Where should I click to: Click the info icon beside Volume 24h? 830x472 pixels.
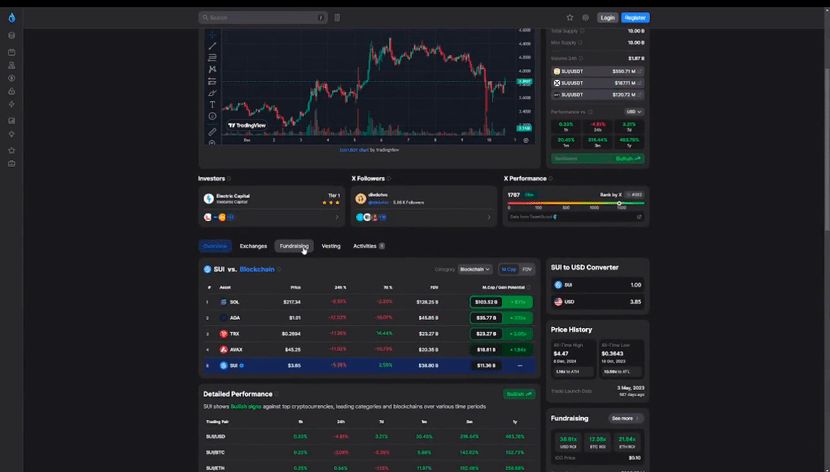tap(581, 58)
